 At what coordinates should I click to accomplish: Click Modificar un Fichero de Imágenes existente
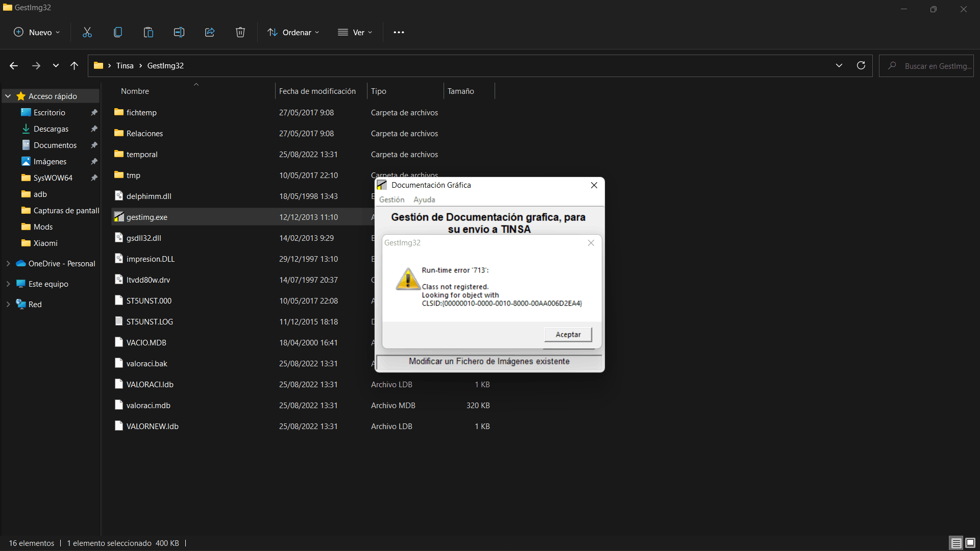pos(488,361)
